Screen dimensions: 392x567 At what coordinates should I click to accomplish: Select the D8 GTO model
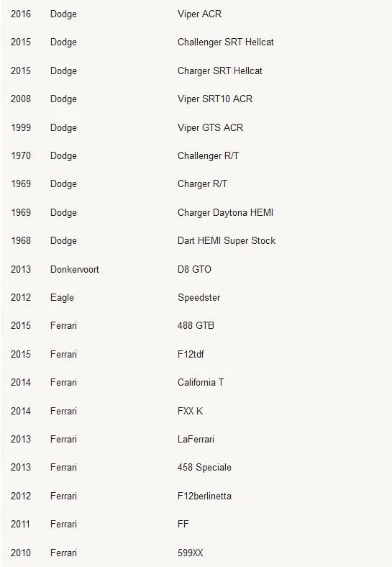click(194, 269)
